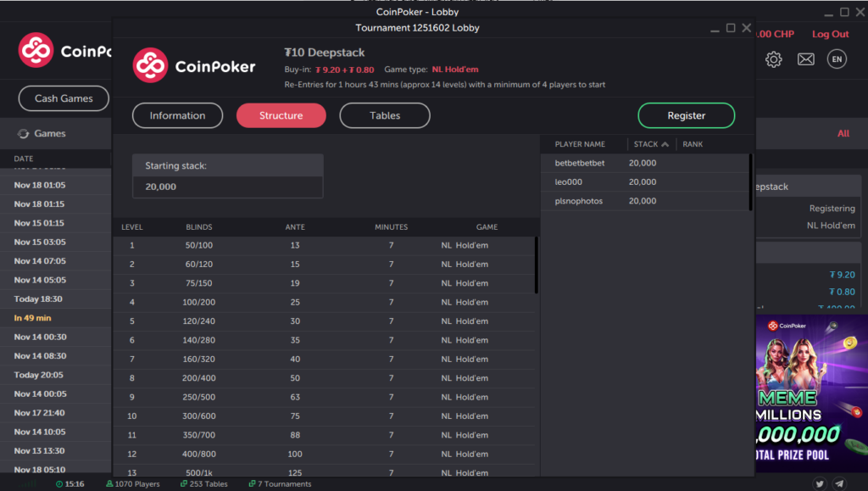The width and height of the screenshot is (868, 491).
Task: Open the messages envelope icon
Action: [806, 59]
